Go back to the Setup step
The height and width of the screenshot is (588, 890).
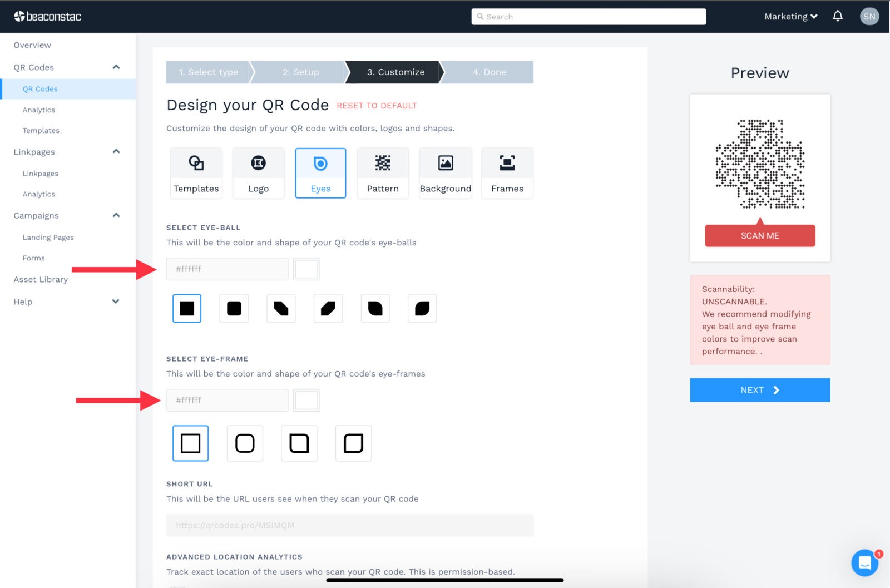(300, 72)
